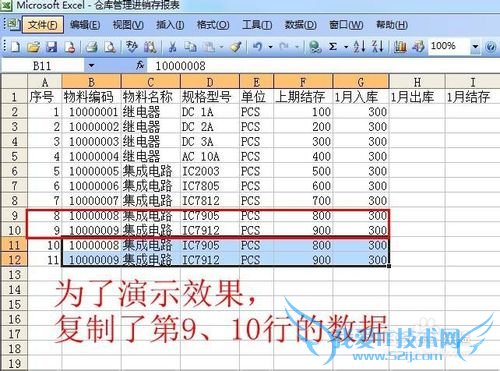Select cell containing IC7812
Image resolution: width=500 pixels, height=371 pixels.
(x=210, y=201)
